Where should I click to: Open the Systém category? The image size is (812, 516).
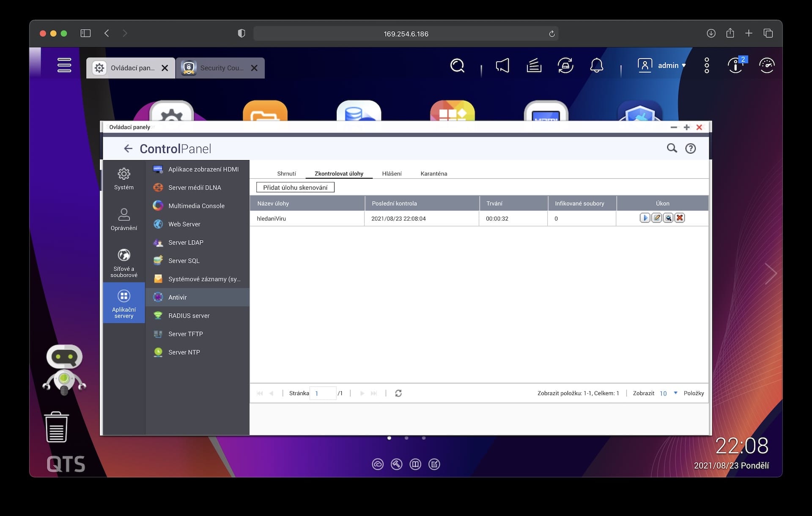point(123,179)
